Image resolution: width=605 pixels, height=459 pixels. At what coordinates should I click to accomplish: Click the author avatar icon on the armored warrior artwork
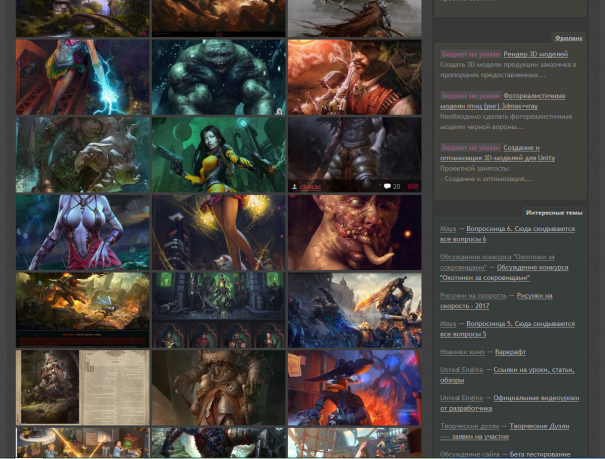click(x=294, y=186)
